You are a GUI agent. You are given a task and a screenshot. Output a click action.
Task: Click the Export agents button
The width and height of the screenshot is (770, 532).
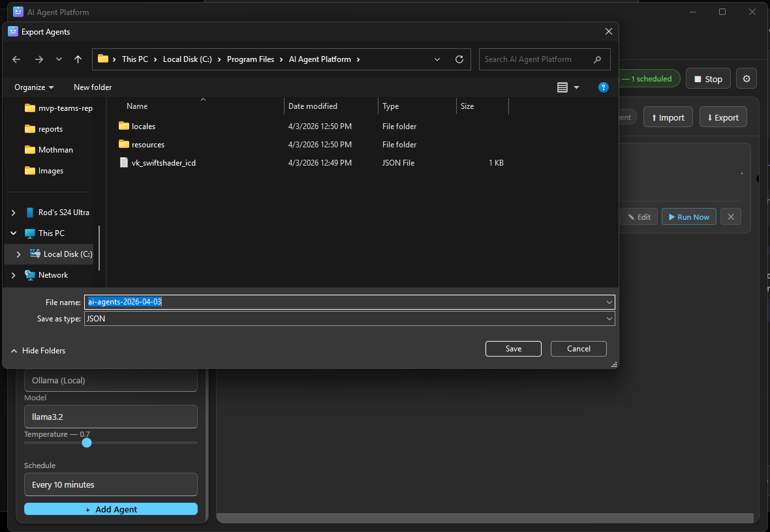[x=722, y=117]
